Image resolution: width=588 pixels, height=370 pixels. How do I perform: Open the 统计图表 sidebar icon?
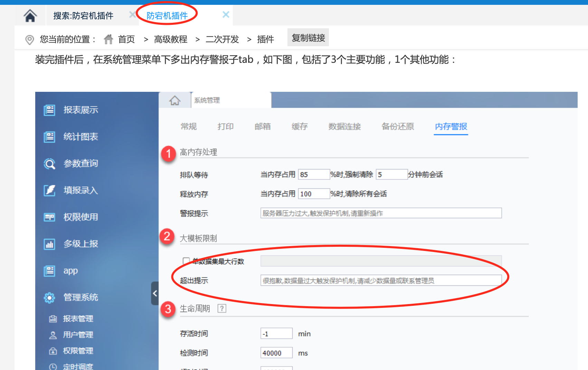[49, 137]
